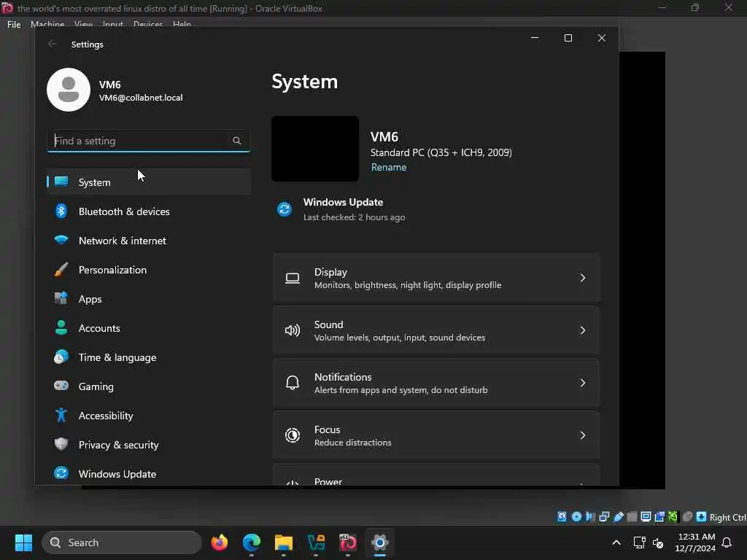Click the Rename link for VM6

(x=389, y=167)
